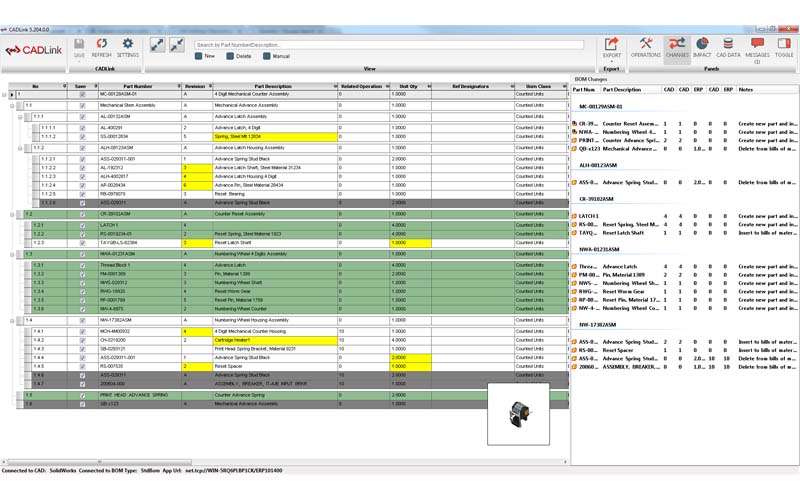
Task: Toggle Save checkbox for MC-00129ASM-01 row
Action: click(x=82, y=94)
